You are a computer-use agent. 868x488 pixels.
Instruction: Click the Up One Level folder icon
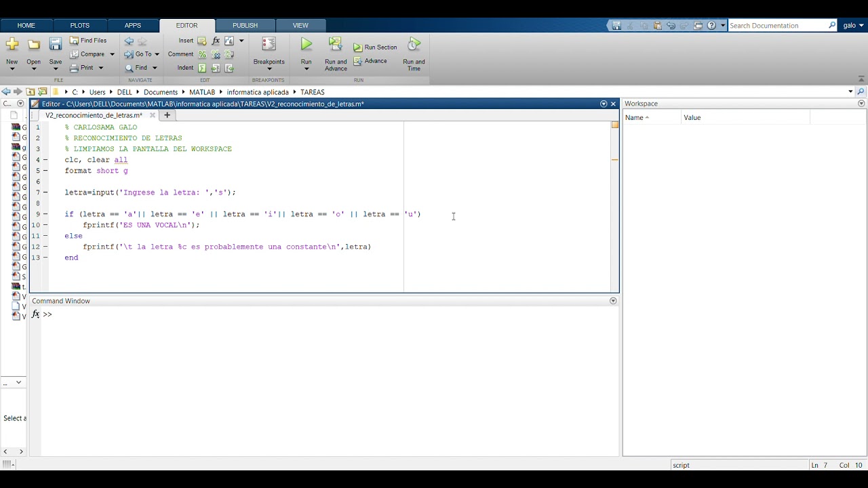[x=31, y=91]
